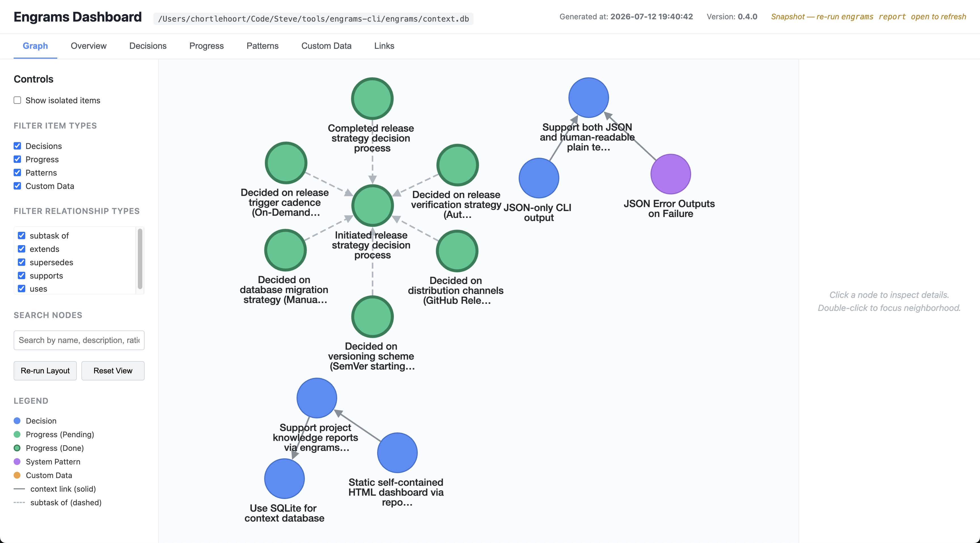Click the JSON-only CLI output node
Screen dimensions: 980x543
tap(539, 178)
